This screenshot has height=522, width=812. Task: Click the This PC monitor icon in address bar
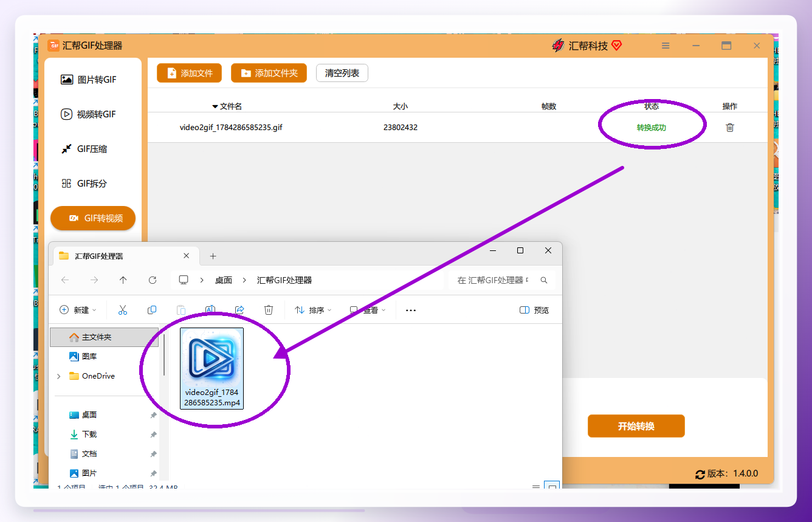184,280
